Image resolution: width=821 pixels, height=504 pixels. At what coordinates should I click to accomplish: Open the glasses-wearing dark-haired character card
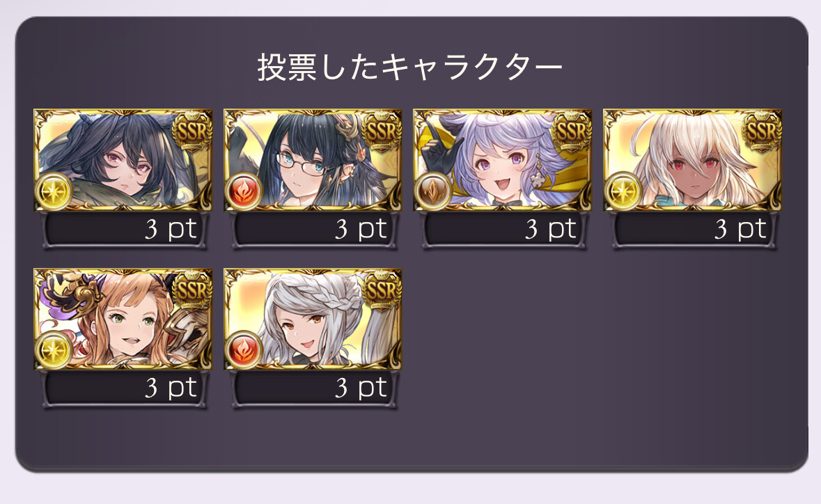[313, 160]
